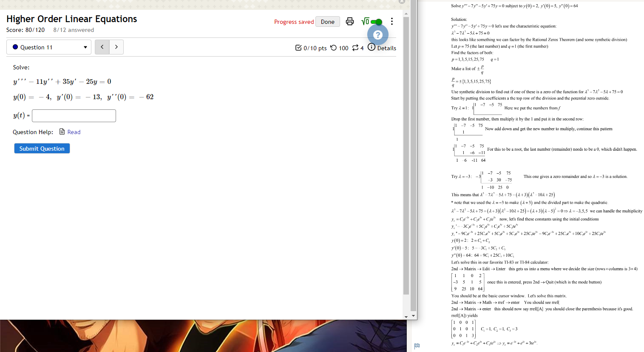This screenshot has width=644, height=352.
Task: Go to previous question with left arrow
Action: pos(102,47)
